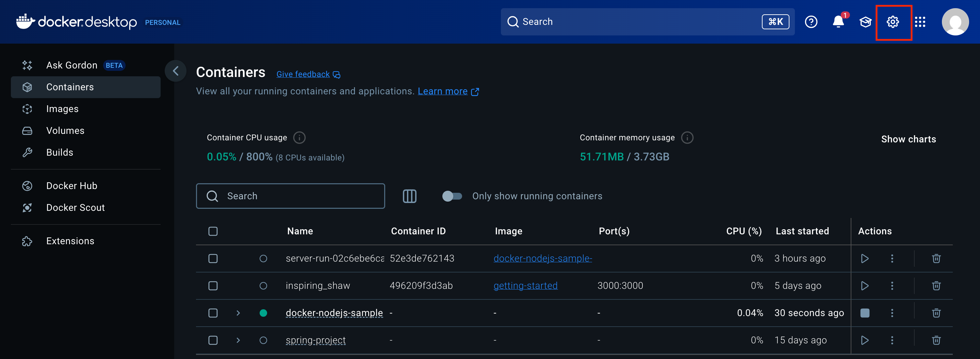
Task: Open Docker Hub in sidebar
Action: pyautogui.click(x=86, y=186)
